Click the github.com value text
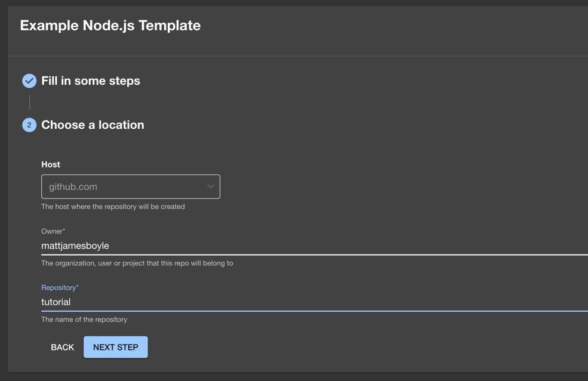The height and width of the screenshot is (381, 588). point(73,187)
